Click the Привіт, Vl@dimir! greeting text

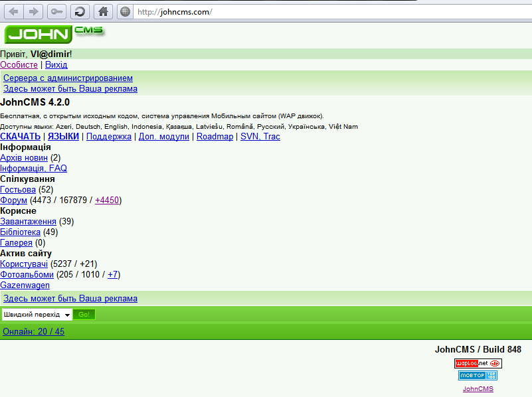[36, 54]
